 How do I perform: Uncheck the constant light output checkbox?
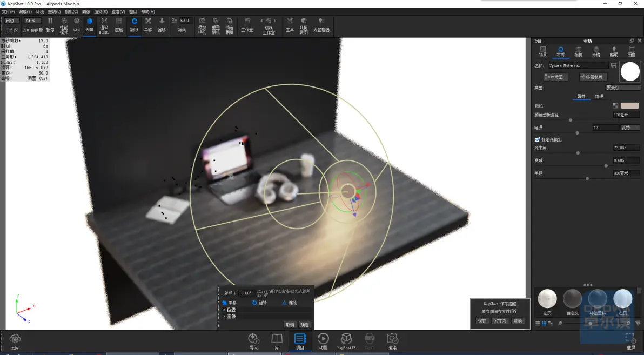(537, 140)
